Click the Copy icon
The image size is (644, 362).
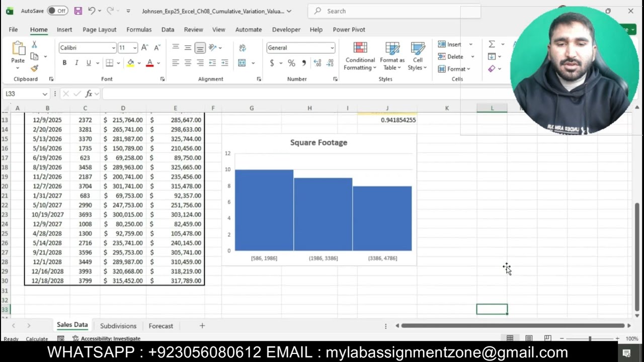[34, 56]
